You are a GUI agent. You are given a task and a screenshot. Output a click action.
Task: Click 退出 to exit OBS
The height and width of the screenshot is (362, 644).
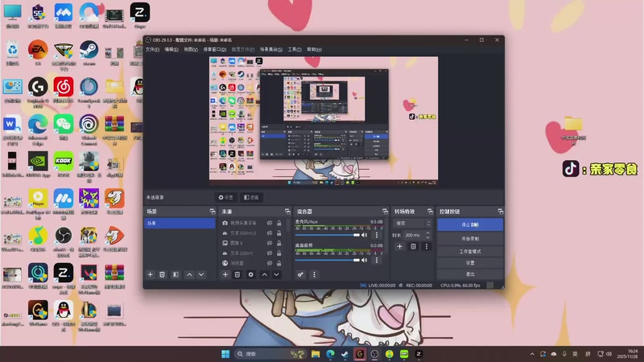tap(470, 274)
